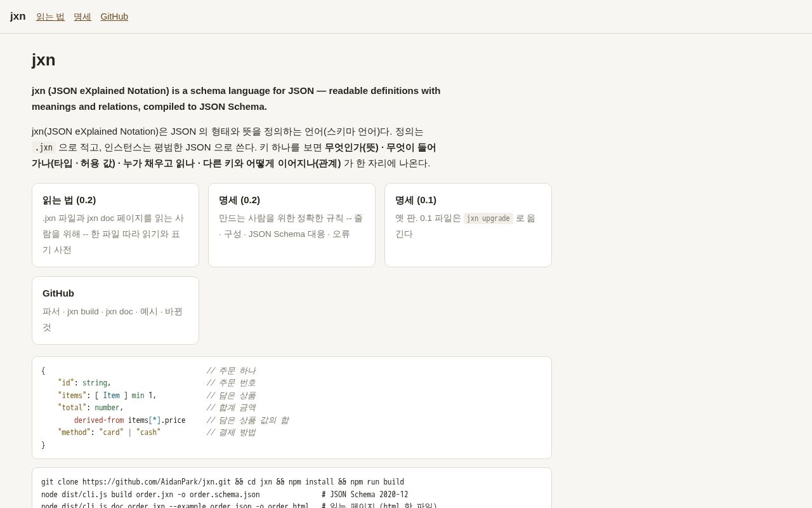Click the derived-from items[*].price line
This screenshot has width=812, height=508.
130,420
